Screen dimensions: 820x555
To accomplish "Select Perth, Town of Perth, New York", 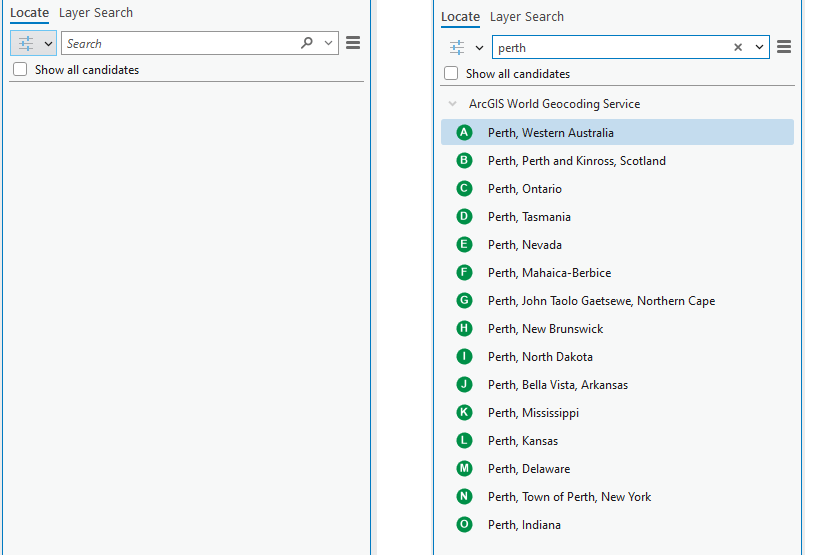I will point(569,497).
